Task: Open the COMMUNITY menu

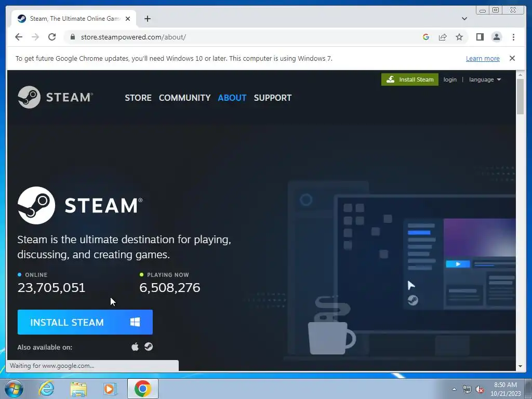Action: click(184, 98)
